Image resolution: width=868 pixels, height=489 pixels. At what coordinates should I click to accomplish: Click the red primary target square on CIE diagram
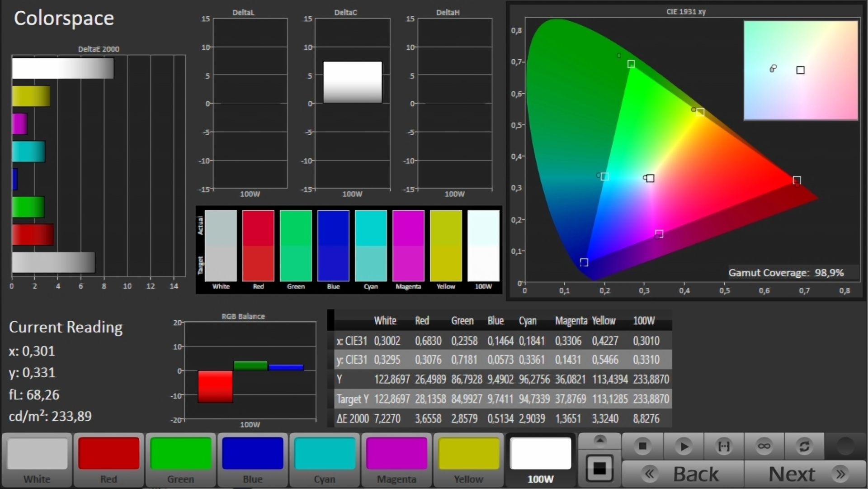[797, 180]
